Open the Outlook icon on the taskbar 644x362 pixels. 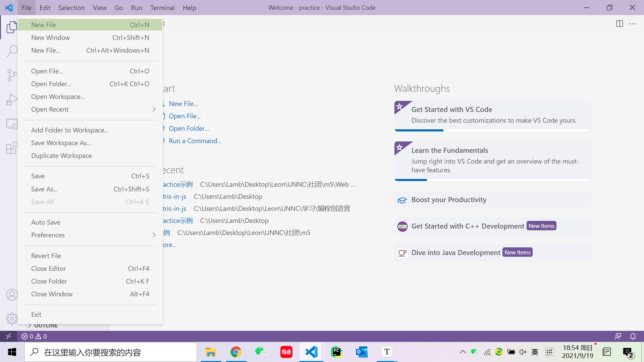tap(362, 352)
